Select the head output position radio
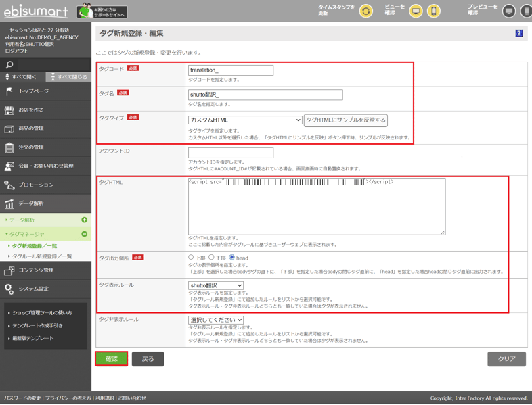This screenshot has height=405, width=532. (x=231, y=257)
